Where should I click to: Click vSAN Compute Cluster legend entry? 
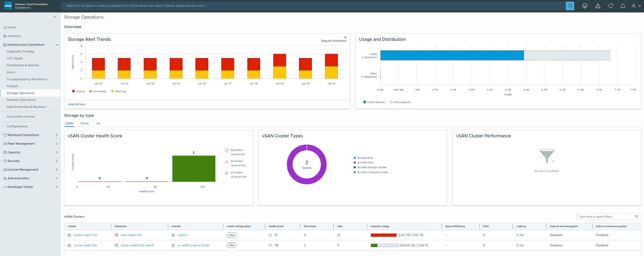(371, 172)
